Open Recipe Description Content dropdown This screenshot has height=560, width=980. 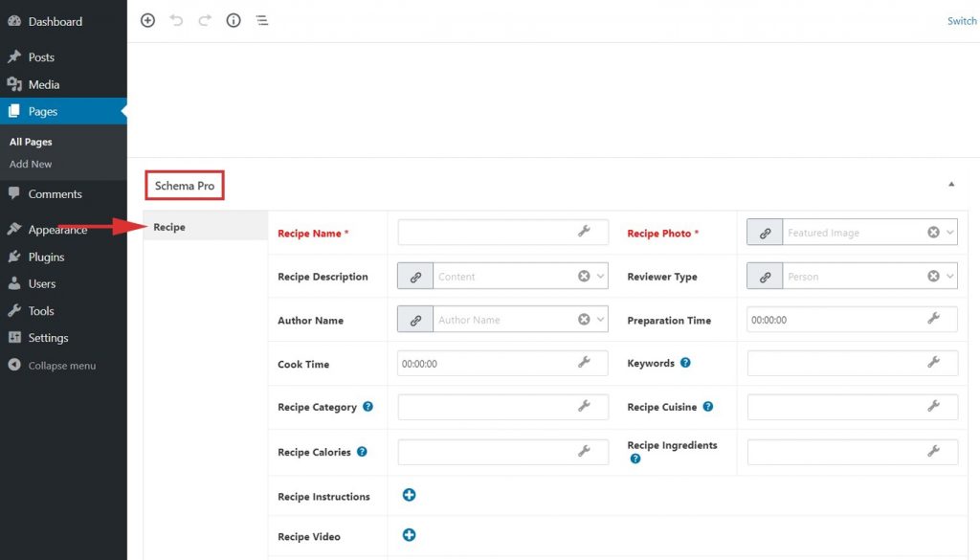tap(600, 277)
